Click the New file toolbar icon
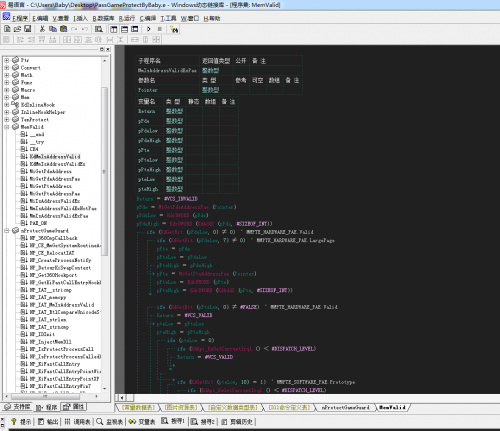500x431 pixels. pyautogui.click(x=7, y=29)
